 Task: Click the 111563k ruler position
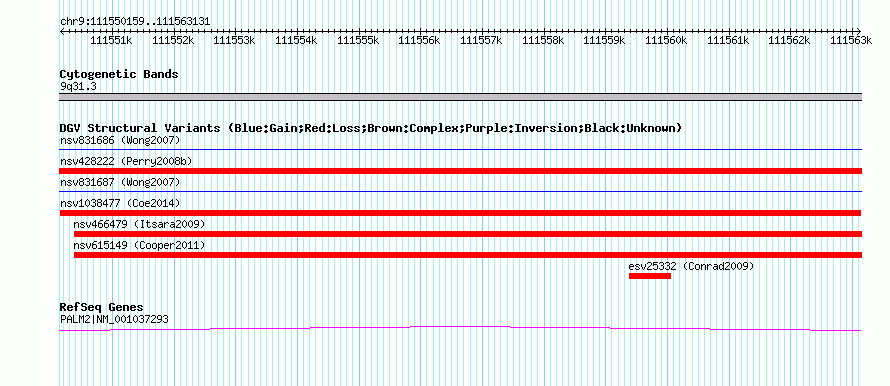851,40
